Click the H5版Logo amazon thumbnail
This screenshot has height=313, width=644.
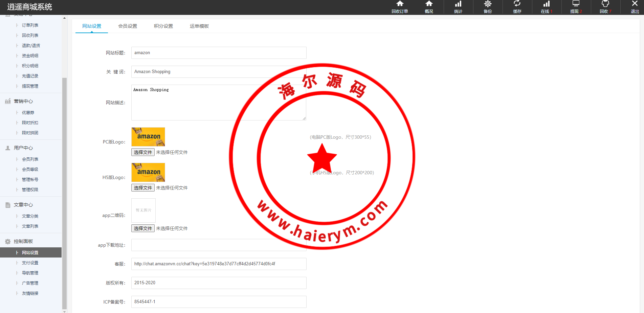148,172
